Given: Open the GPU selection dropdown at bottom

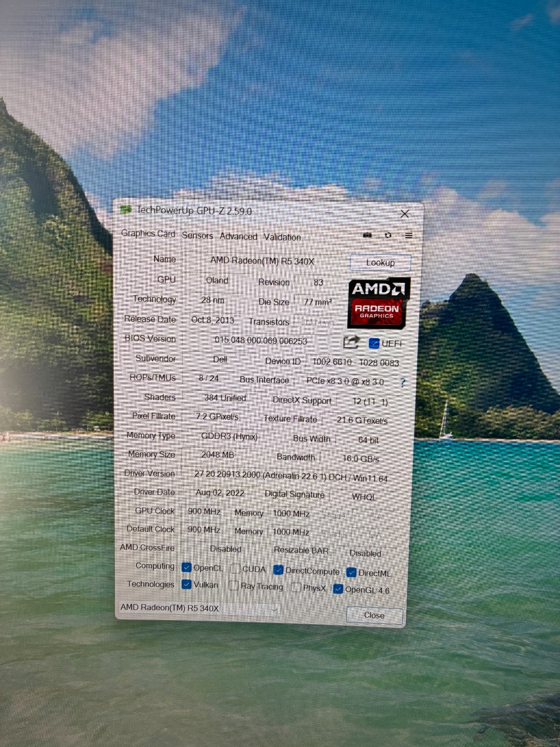Looking at the screenshot, I should point(199,608).
